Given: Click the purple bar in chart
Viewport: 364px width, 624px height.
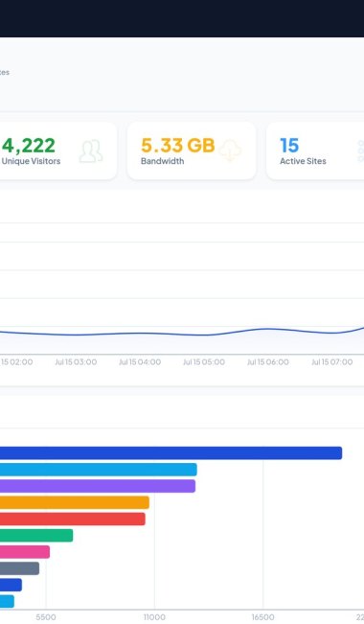Looking at the screenshot, I should pyautogui.click(x=98, y=486).
